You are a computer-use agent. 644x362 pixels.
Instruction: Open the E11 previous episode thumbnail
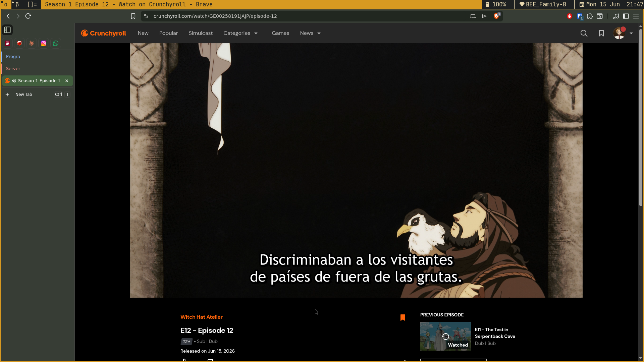(x=445, y=336)
